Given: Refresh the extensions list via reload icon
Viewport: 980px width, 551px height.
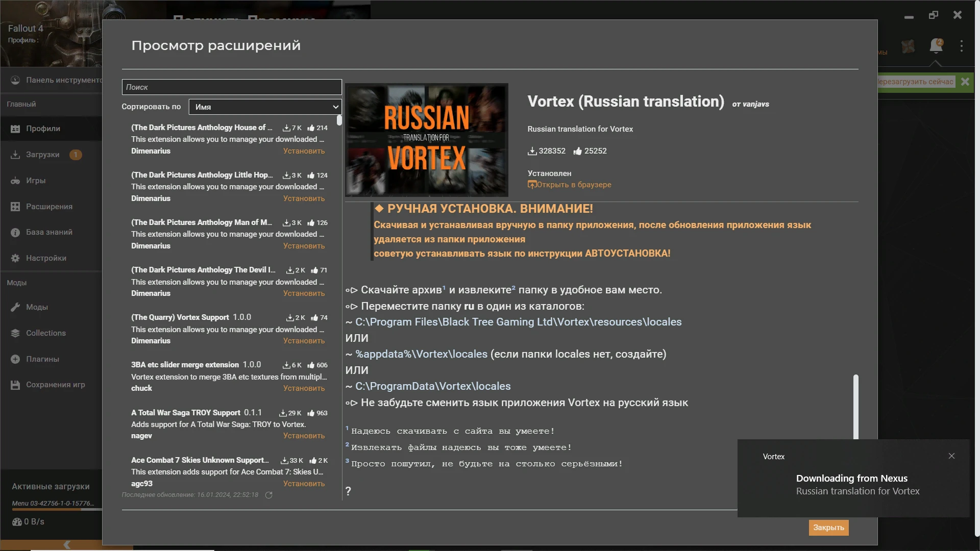Looking at the screenshot, I should pos(269,495).
